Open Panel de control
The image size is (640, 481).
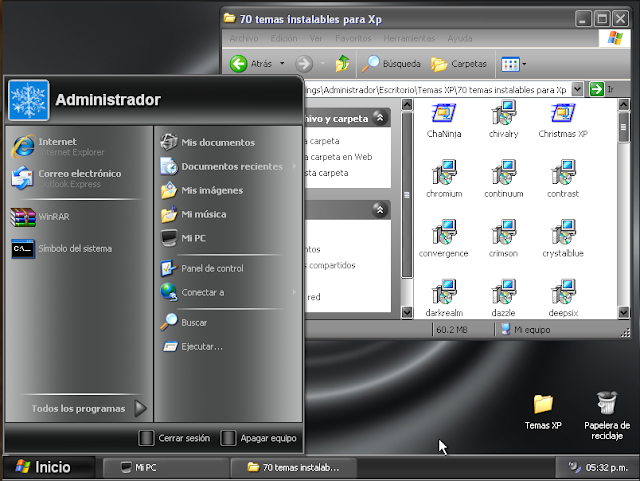tap(211, 268)
